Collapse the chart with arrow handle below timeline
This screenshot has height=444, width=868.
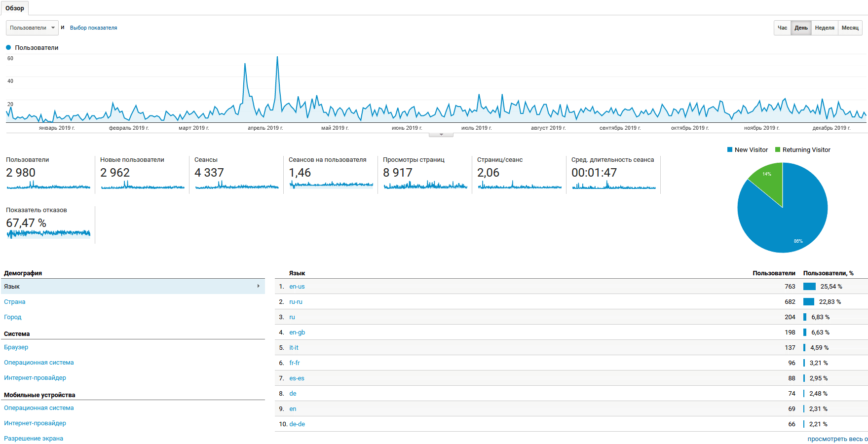(441, 135)
